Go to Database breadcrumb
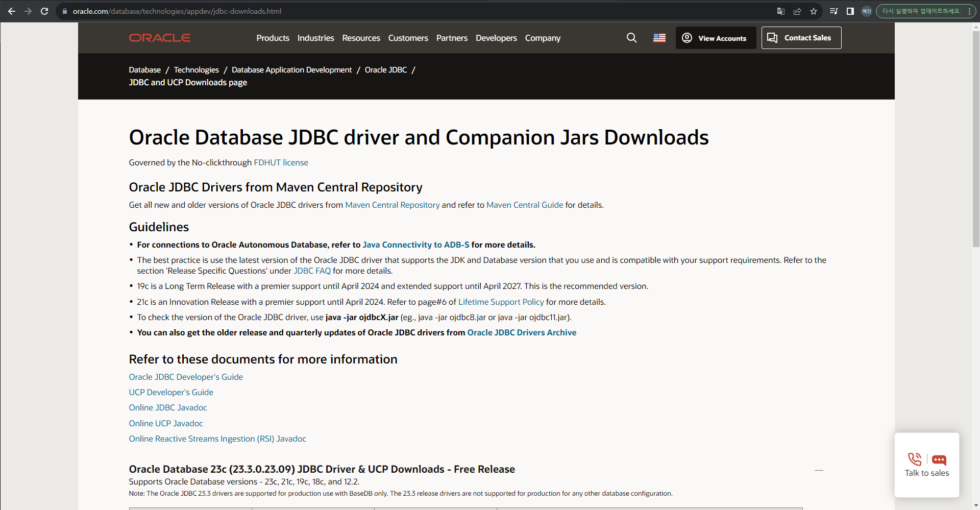This screenshot has height=510, width=980. click(144, 70)
